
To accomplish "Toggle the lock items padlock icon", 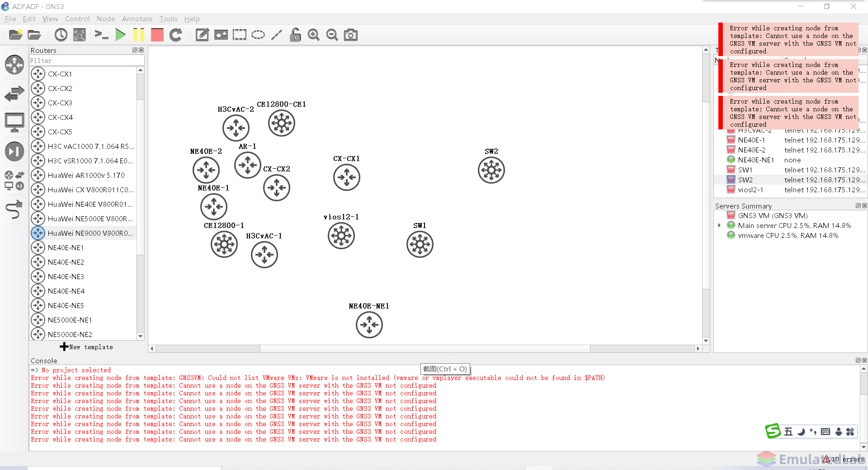I will pyautogui.click(x=295, y=35).
